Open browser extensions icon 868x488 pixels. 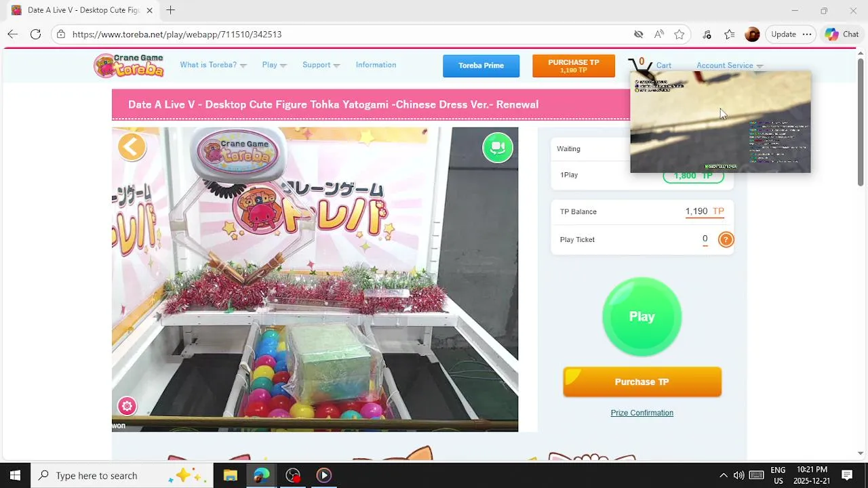click(x=707, y=34)
